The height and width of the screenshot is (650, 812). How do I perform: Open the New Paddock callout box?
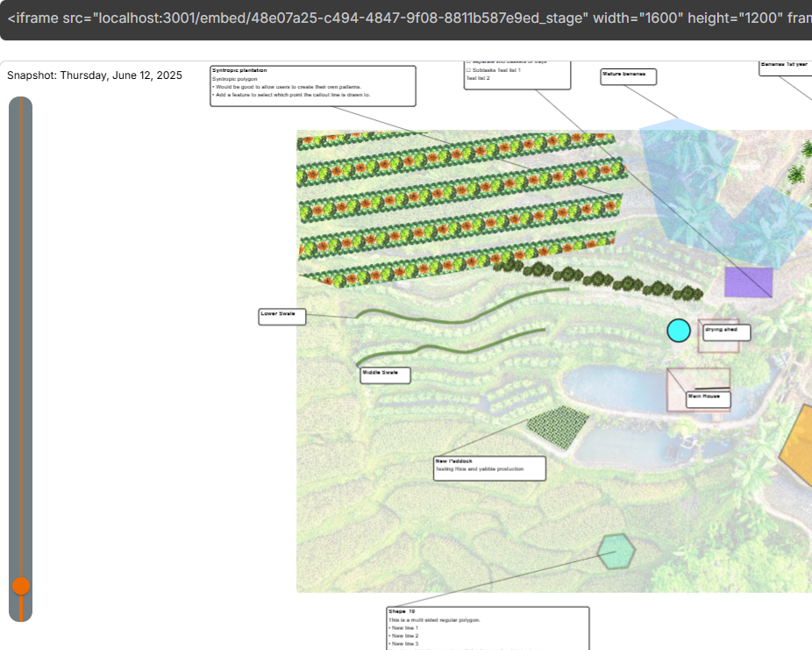point(489,468)
